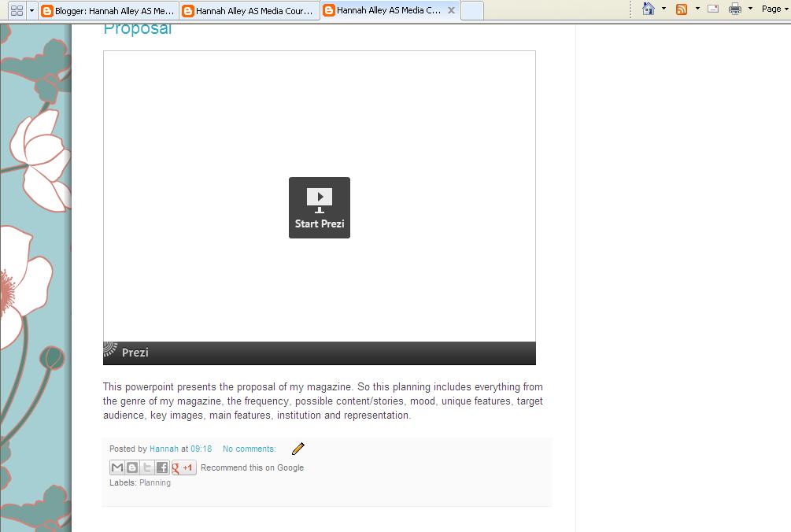This screenshot has width=791, height=532.
Task: Select the active Hannah Alley AS Media C... tab
Action: (383, 10)
